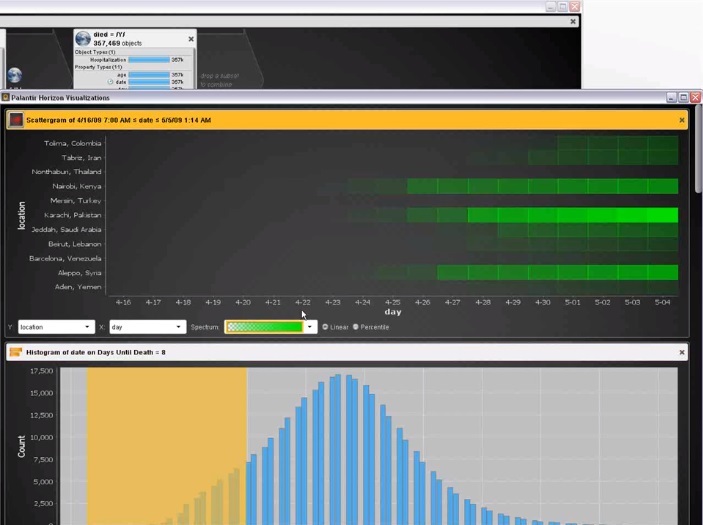Viewport: 703px width, 525px height.
Task: Click the Tolima, Colombia row label
Action: coord(73,143)
